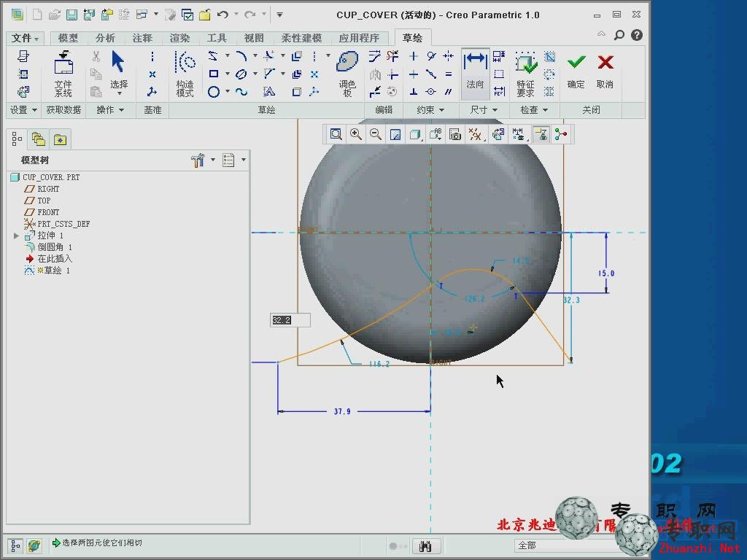Screen dimensions: 747x560
Task: Open the Favorites navigator tab
Action: pyautogui.click(x=60, y=139)
